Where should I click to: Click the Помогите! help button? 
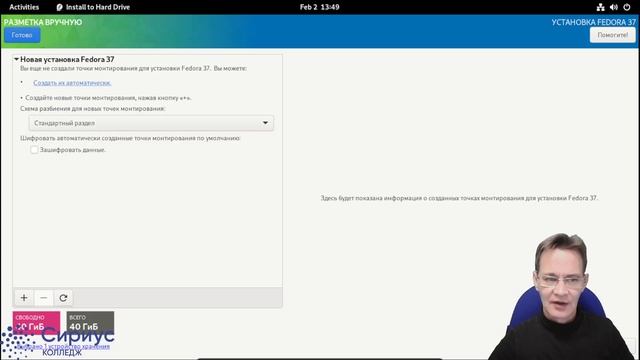613,35
